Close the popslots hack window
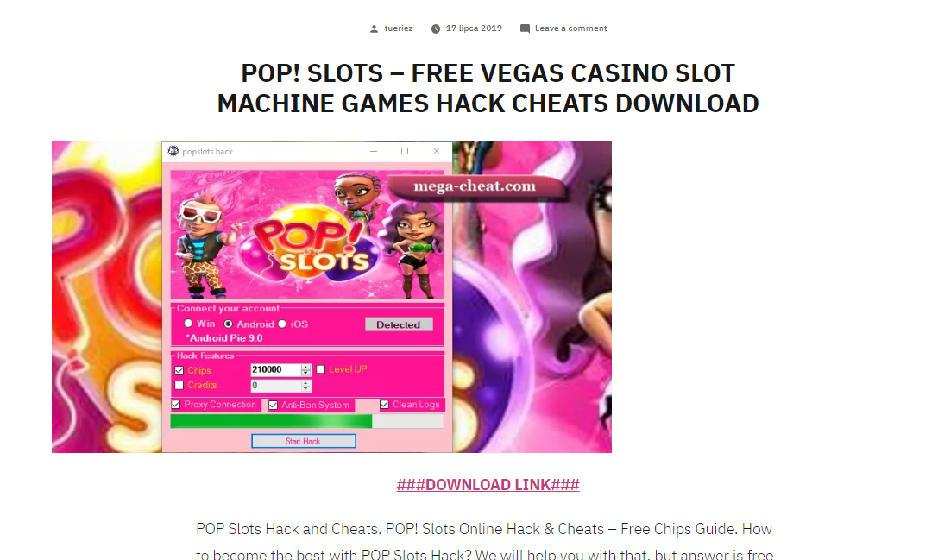The image size is (938, 560). click(x=436, y=151)
